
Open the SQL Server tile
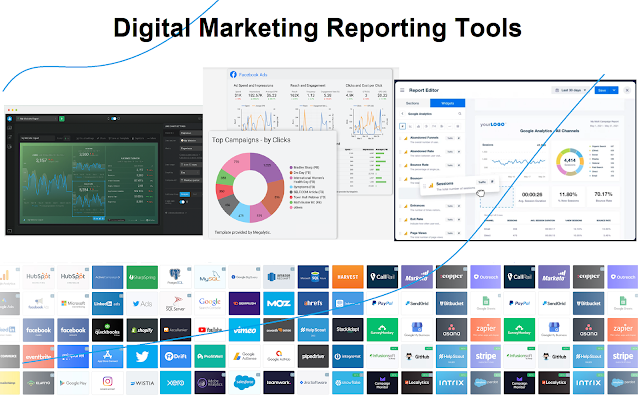click(x=176, y=303)
